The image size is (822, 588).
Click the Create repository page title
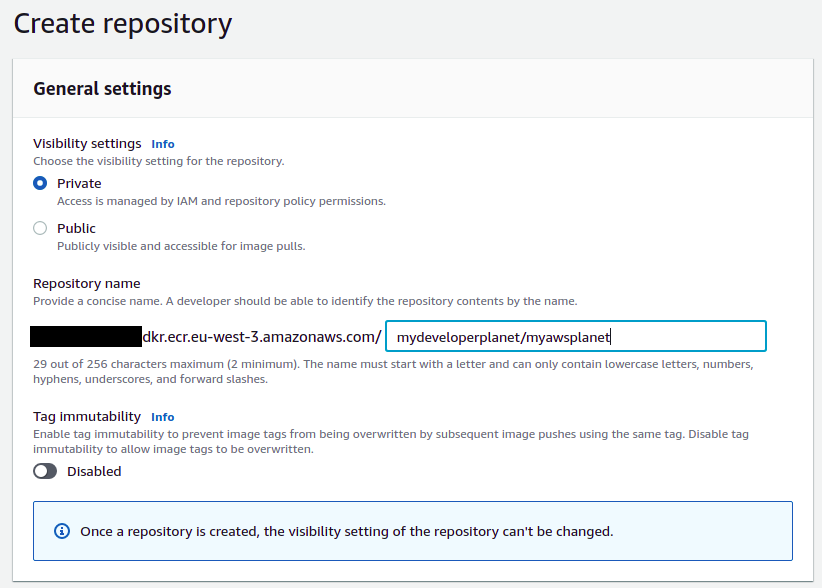122,23
